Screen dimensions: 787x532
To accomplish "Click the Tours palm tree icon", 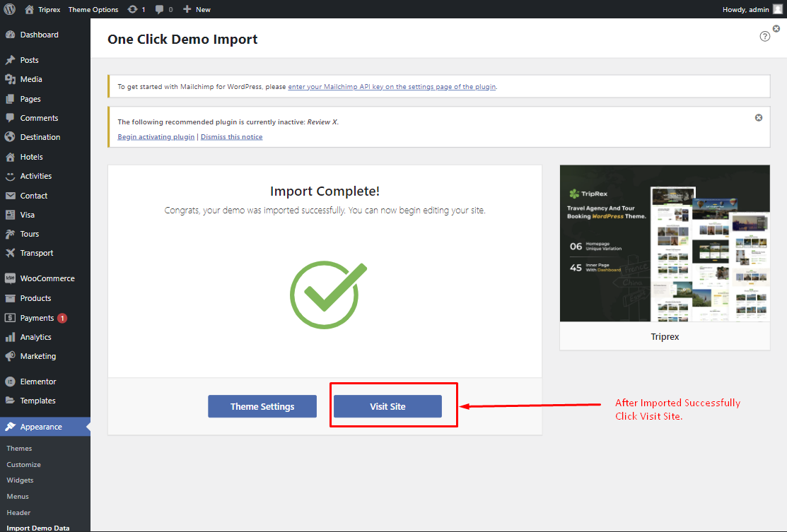I will pyautogui.click(x=10, y=234).
